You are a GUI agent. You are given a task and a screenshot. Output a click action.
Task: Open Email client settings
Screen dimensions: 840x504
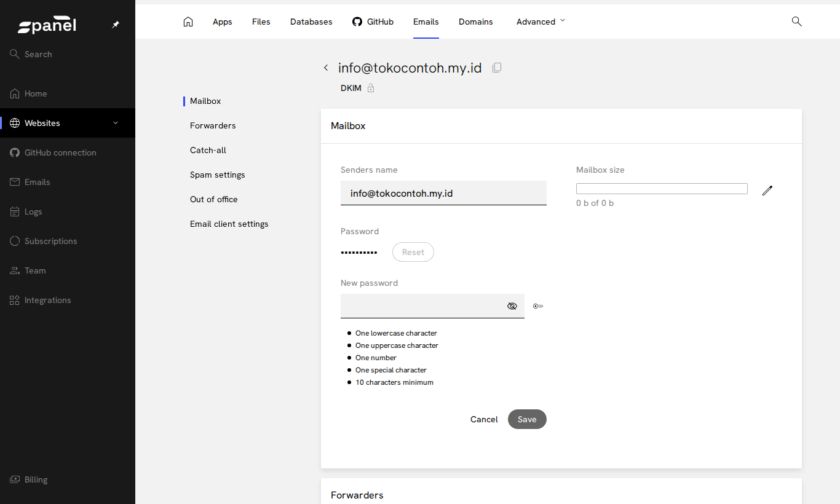pos(229,224)
